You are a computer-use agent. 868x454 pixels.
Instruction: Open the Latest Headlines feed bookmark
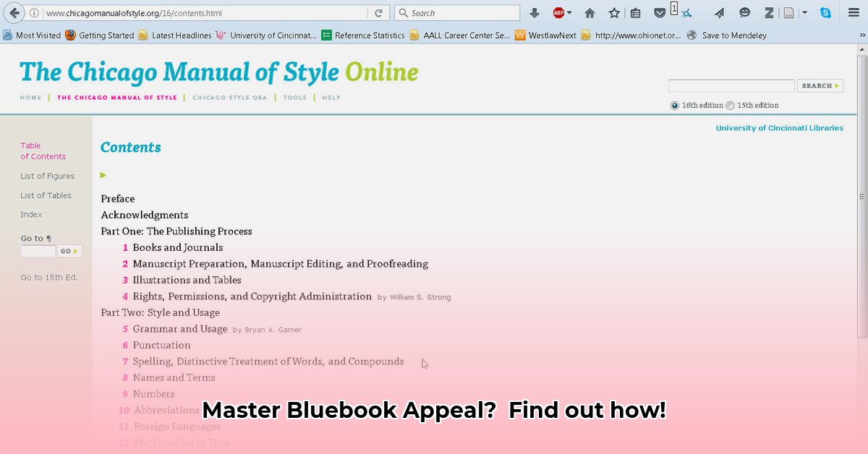(175, 35)
